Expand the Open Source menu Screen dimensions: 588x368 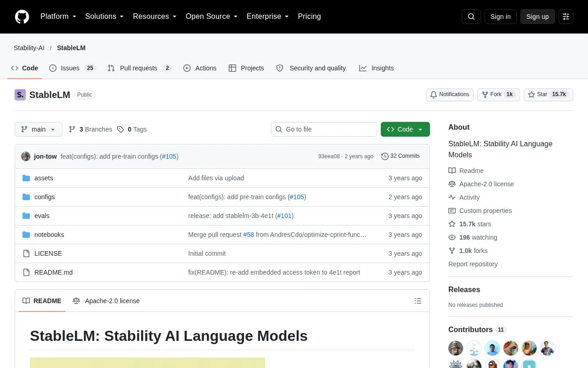212,17
